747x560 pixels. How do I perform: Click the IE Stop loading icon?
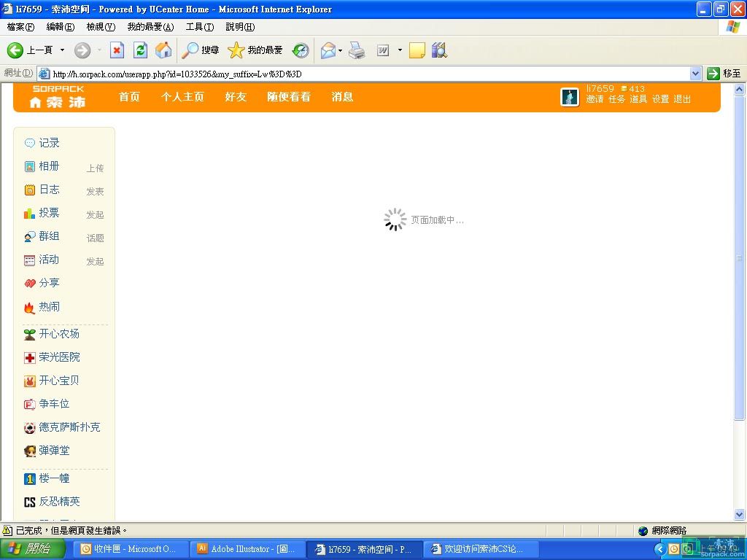[x=117, y=50]
